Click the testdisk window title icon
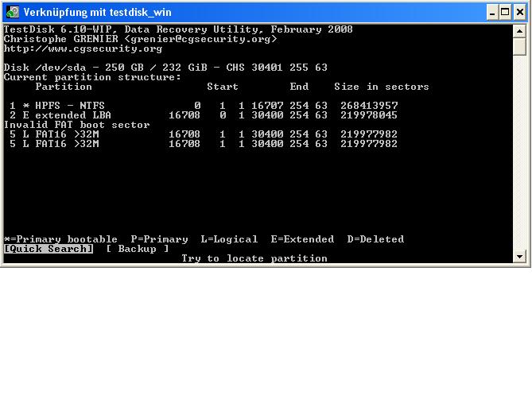 point(13,12)
